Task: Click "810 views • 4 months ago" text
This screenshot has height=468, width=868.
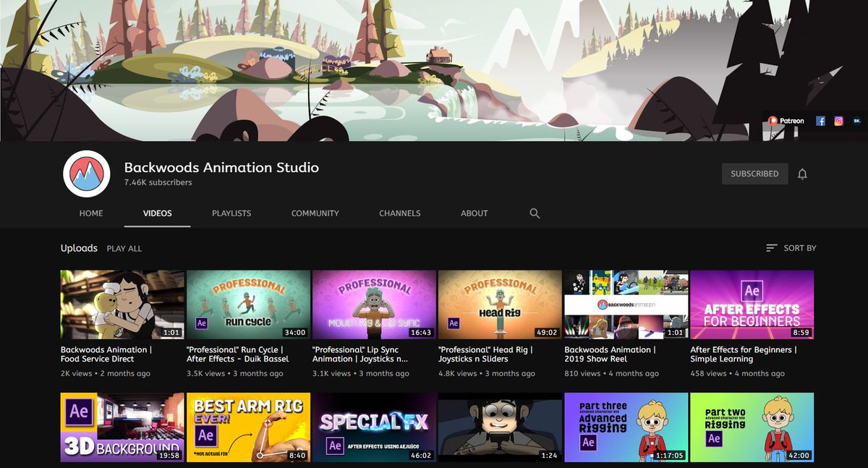Action: (612, 374)
